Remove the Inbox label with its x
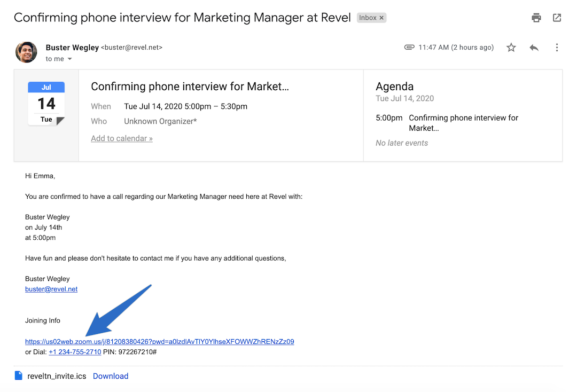The width and height of the screenshot is (577, 392). pyautogui.click(x=381, y=18)
